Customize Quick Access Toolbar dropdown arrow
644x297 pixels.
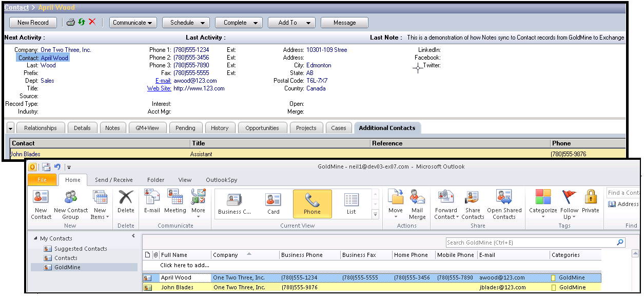tap(69, 167)
